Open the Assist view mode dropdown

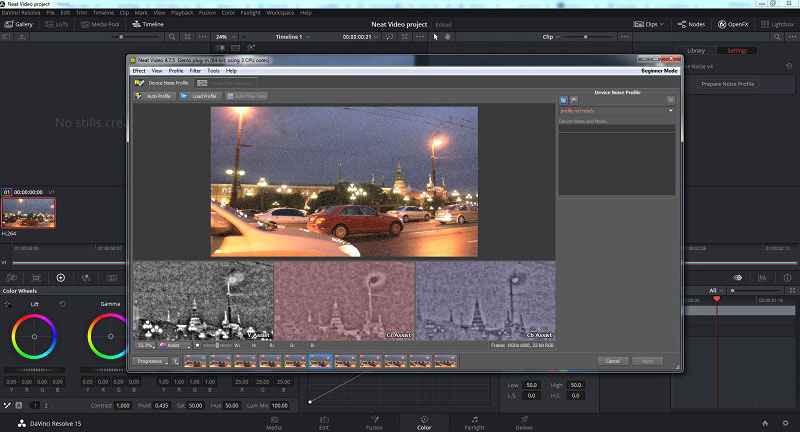173,345
